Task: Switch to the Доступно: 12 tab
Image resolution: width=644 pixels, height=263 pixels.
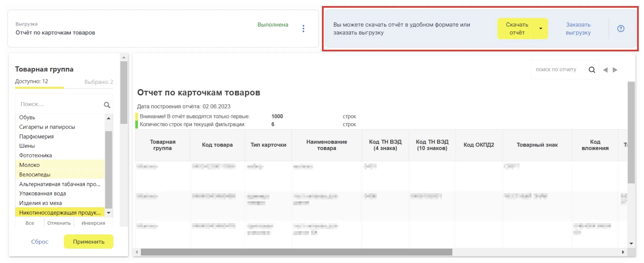Action: pyautogui.click(x=32, y=81)
